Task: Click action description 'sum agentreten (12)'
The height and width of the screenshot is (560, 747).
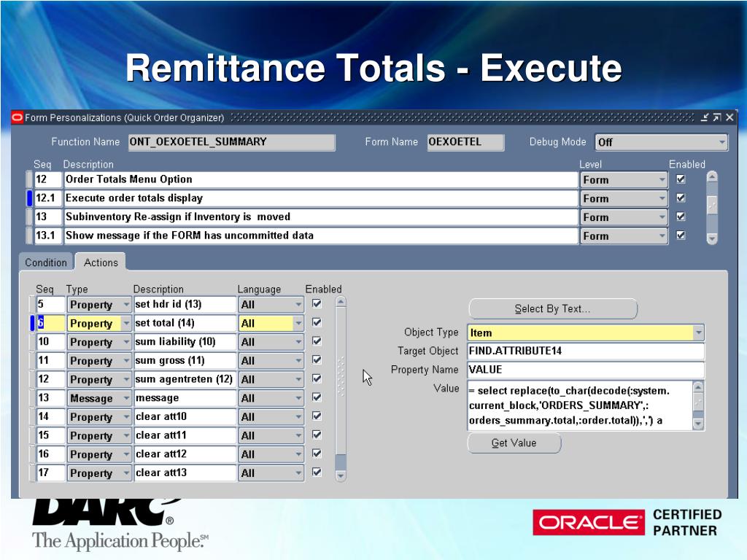Action: 185,379
